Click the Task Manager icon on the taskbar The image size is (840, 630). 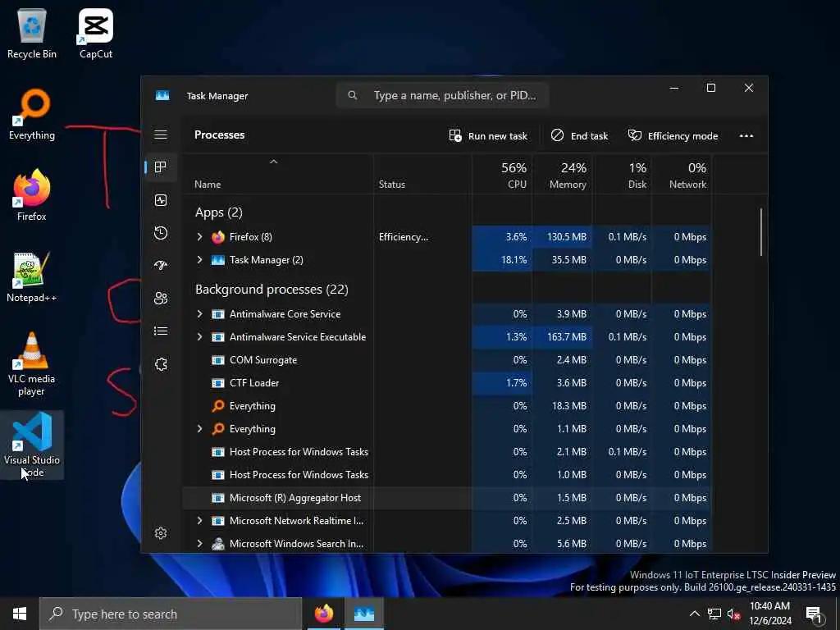coord(363,614)
